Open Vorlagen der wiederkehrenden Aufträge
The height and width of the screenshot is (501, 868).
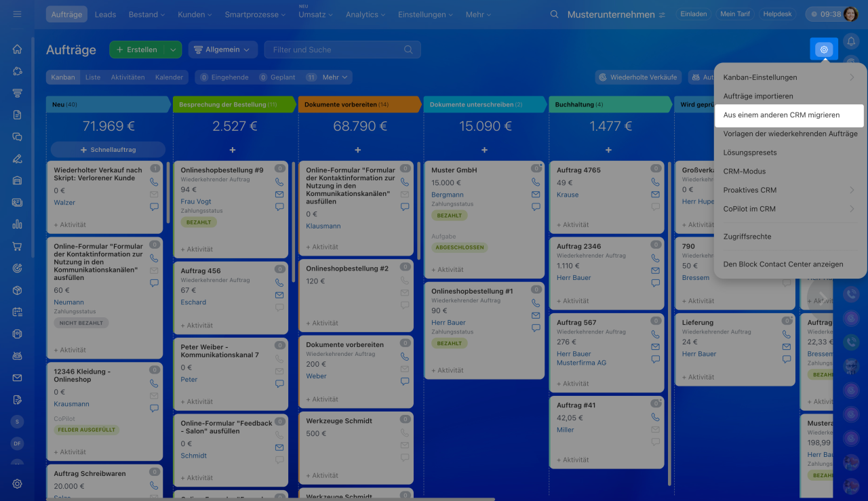tap(790, 134)
